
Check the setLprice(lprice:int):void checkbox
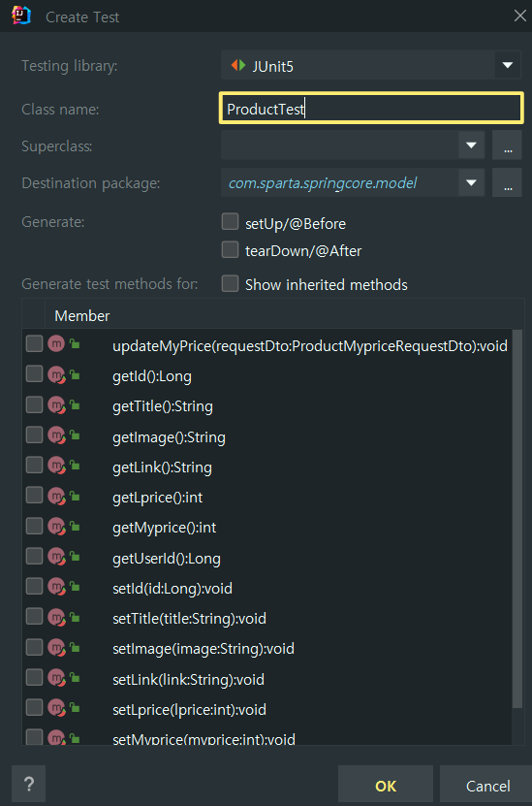[35, 707]
